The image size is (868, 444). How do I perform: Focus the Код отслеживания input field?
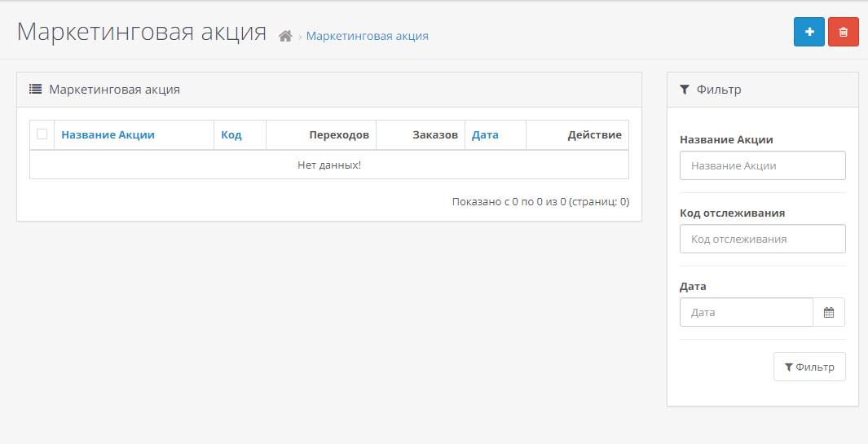(762, 239)
